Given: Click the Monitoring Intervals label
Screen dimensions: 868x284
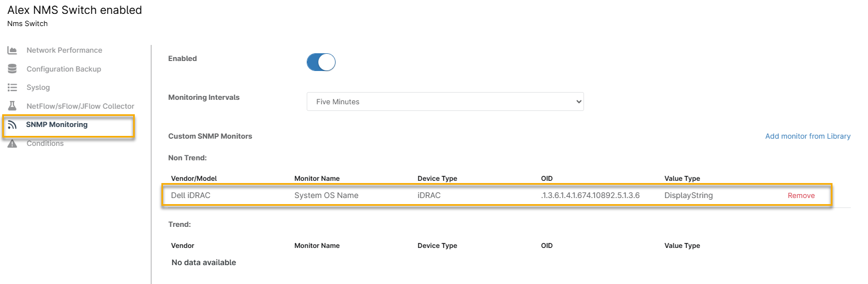Looking at the screenshot, I should 204,98.
